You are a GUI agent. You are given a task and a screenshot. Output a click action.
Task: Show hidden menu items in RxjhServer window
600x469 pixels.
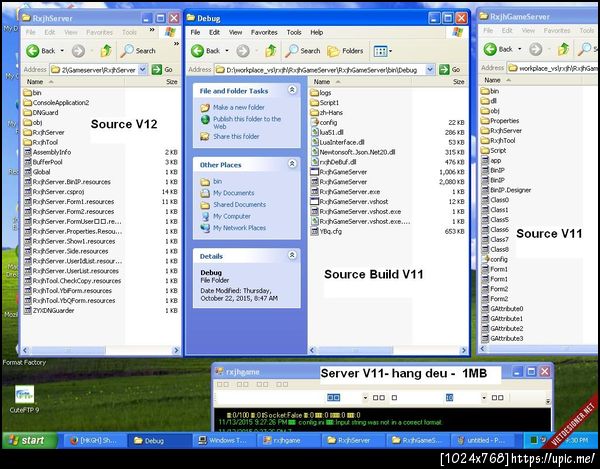click(152, 30)
